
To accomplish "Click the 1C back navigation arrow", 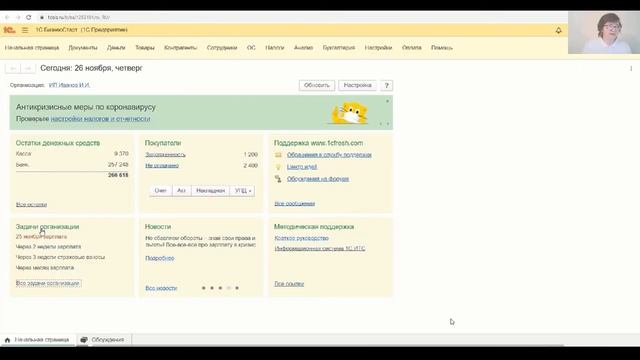I will pos(13,68).
